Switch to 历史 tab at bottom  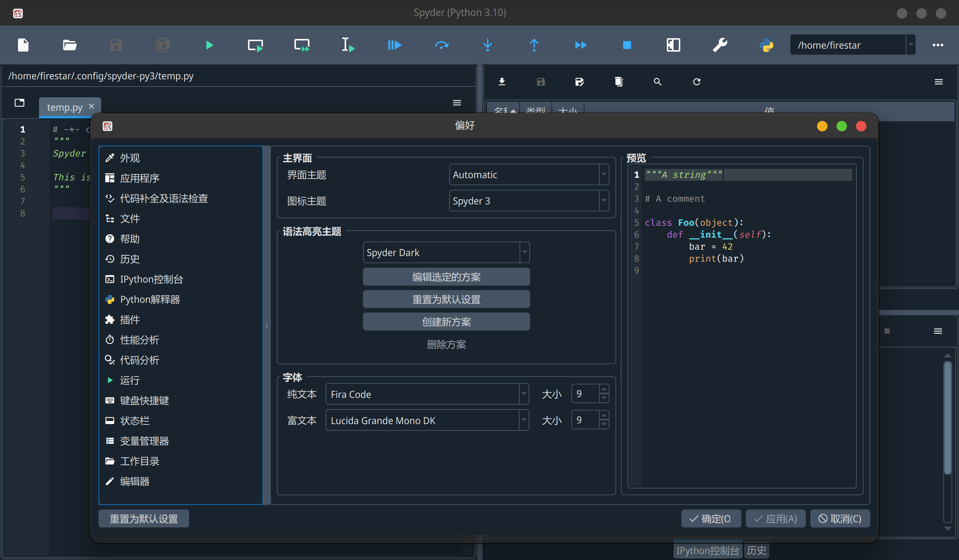coord(756,550)
